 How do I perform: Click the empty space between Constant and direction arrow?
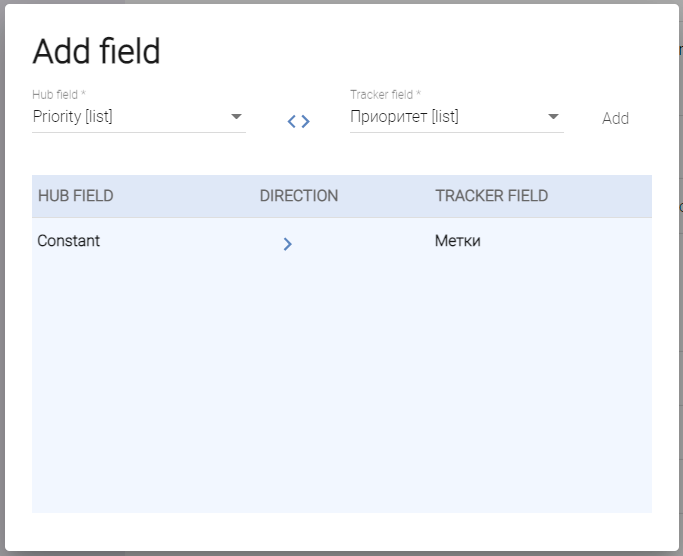190,242
